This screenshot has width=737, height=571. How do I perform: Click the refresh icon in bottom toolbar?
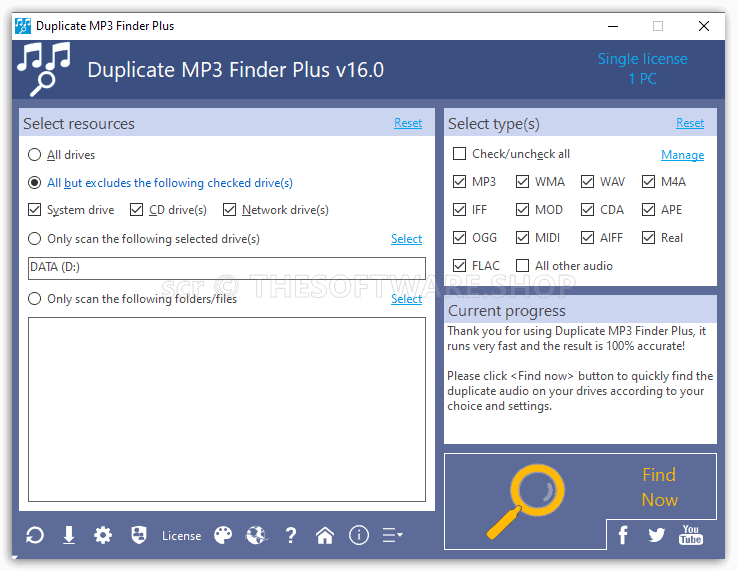35,535
